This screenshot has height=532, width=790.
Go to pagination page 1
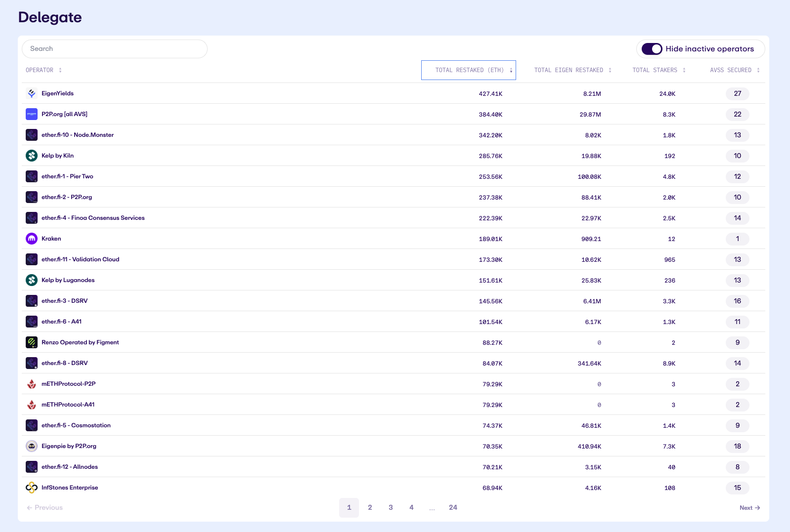click(349, 508)
